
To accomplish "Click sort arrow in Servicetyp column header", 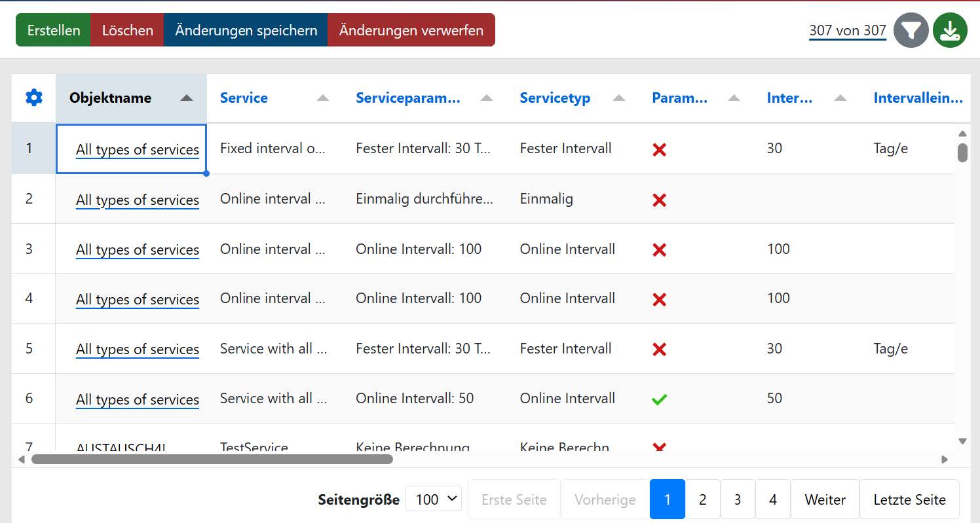I will coord(618,98).
